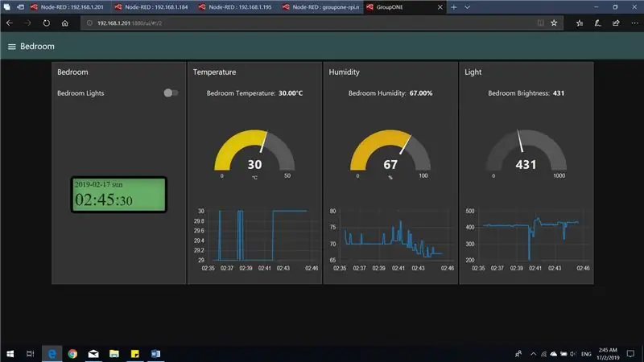
Task: Switch to Node-RED : 192.168.1.201 tab
Action: click(x=68, y=7)
